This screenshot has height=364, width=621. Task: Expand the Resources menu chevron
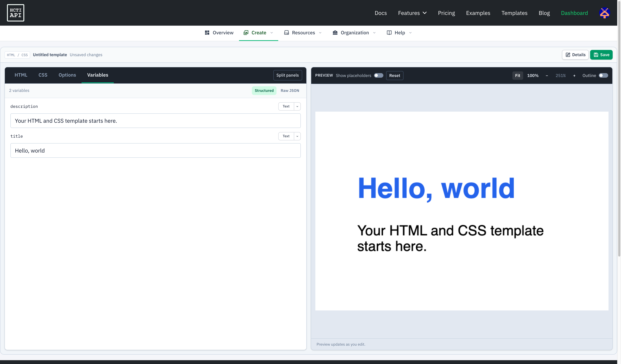pos(320,33)
